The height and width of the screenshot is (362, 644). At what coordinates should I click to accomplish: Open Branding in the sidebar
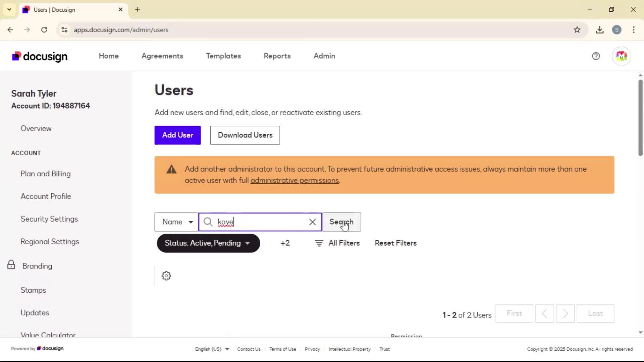[37, 266]
